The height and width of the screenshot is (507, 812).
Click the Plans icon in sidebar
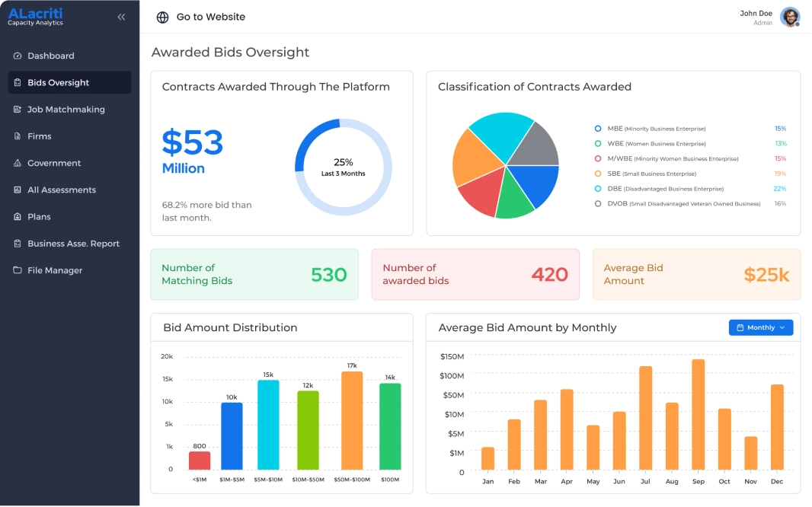pos(18,217)
